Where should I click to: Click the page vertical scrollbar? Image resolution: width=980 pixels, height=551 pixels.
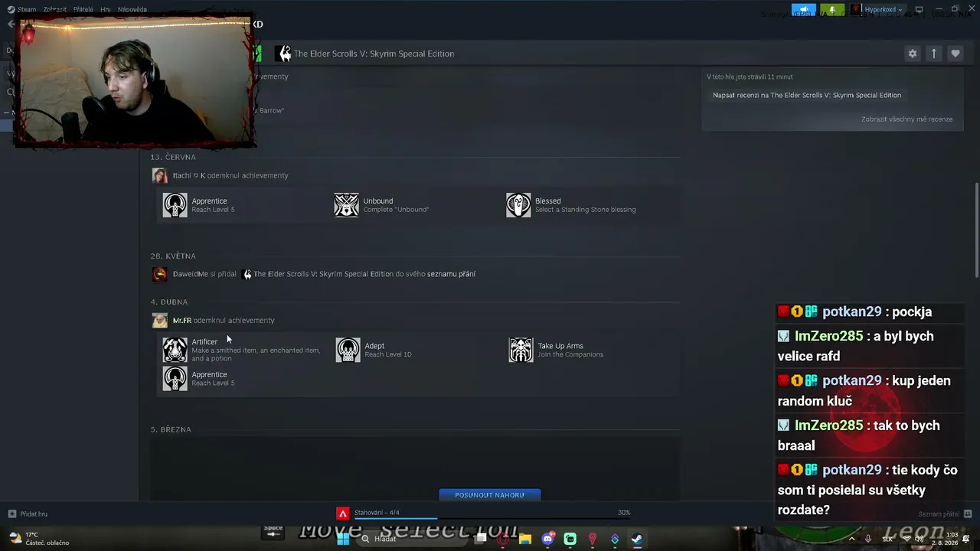click(x=976, y=230)
